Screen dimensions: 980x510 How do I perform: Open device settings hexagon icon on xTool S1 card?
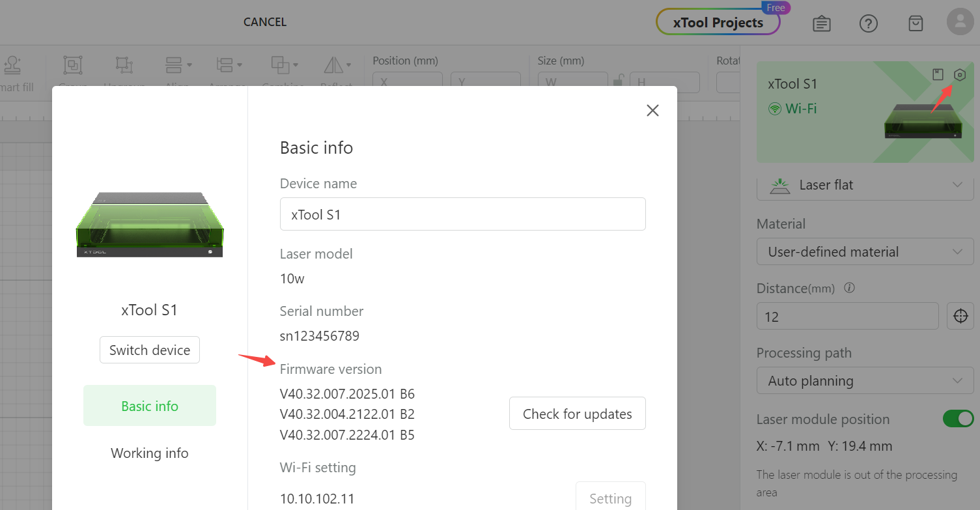click(959, 75)
